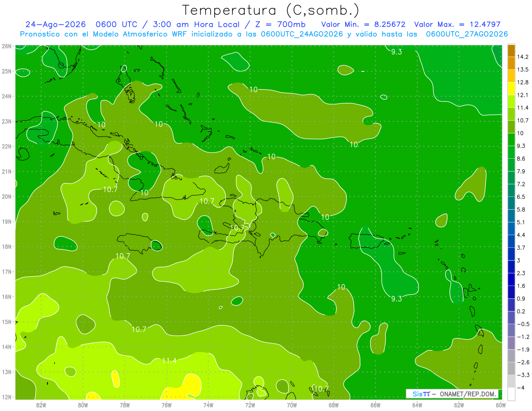Click the 0600UTC_27AGO2026 valid-until timestamp
The height and width of the screenshot is (411, 532).
(x=467, y=34)
